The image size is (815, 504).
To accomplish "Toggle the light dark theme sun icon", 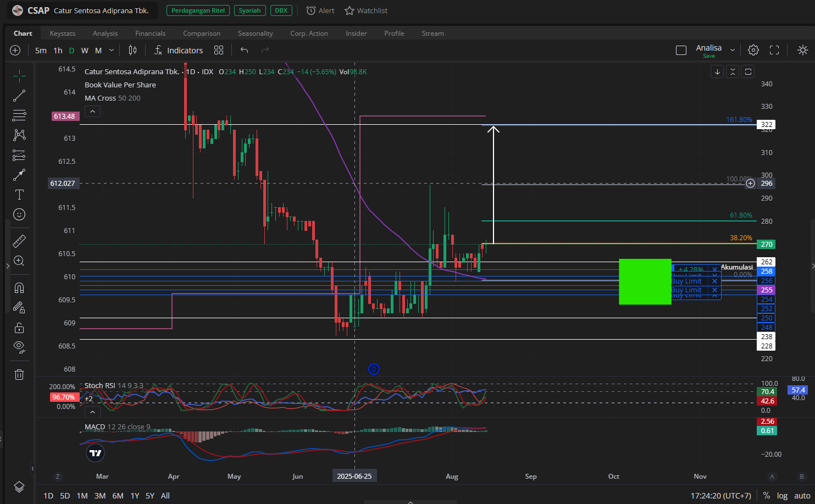I will tap(802, 50).
